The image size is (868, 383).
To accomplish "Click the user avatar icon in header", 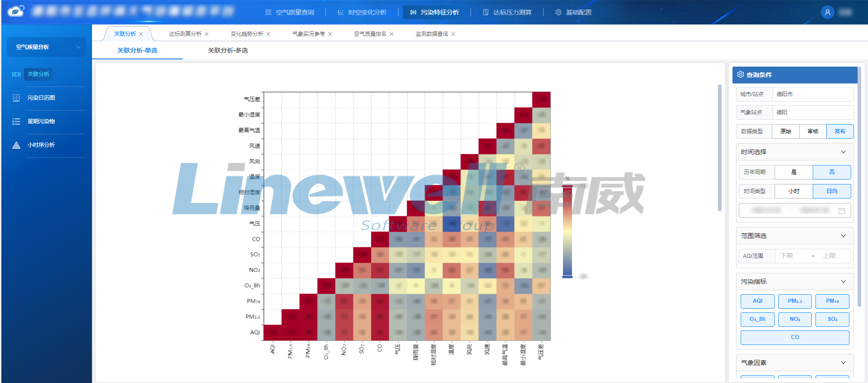I will coord(827,12).
